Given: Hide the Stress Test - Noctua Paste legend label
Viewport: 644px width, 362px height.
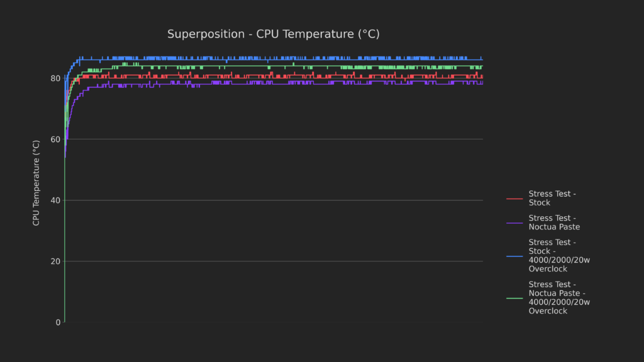Looking at the screenshot, I should (x=554, y=222).
